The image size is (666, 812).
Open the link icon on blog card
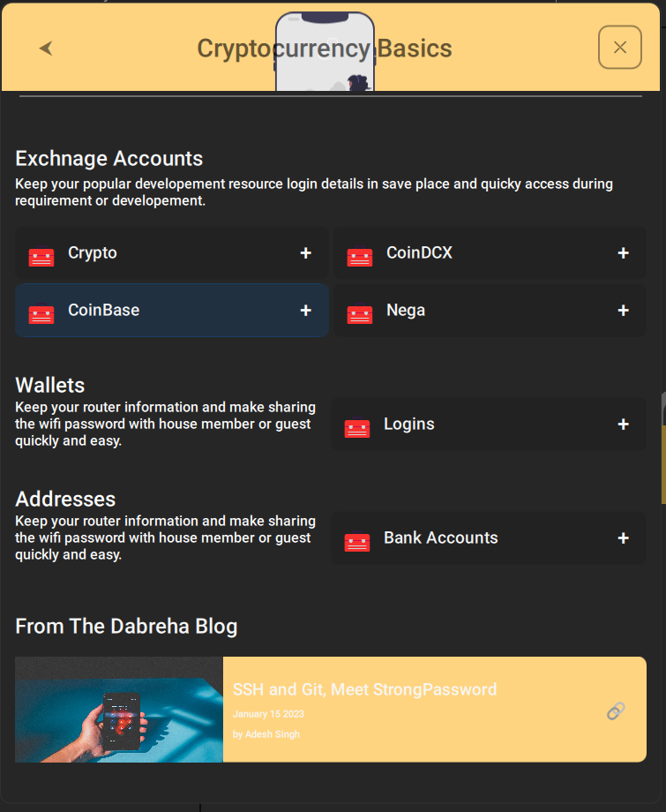point(616,711)
